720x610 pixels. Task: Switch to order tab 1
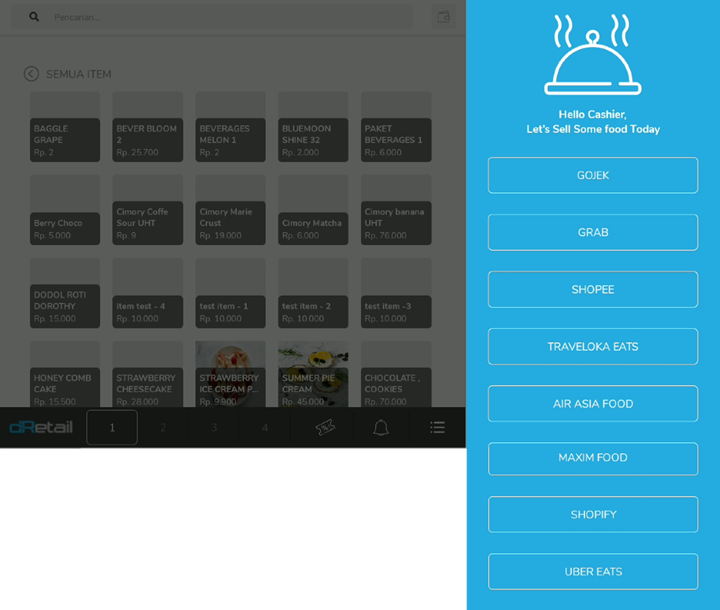tap(112, 428)
